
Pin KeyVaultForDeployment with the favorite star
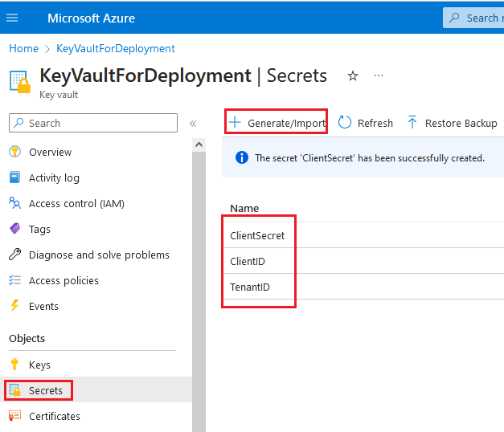pos(353,75)
